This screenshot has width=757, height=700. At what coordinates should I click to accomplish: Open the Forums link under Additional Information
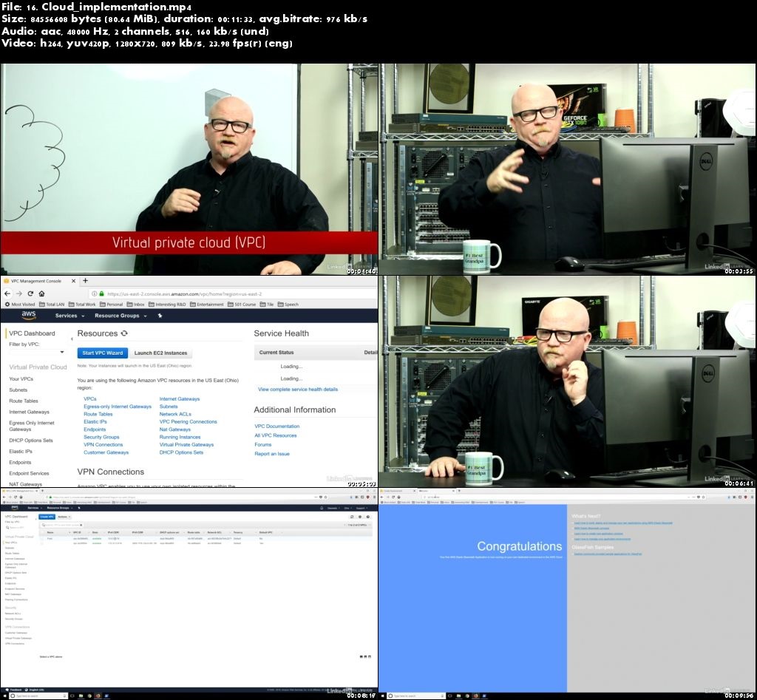[263, 445]
